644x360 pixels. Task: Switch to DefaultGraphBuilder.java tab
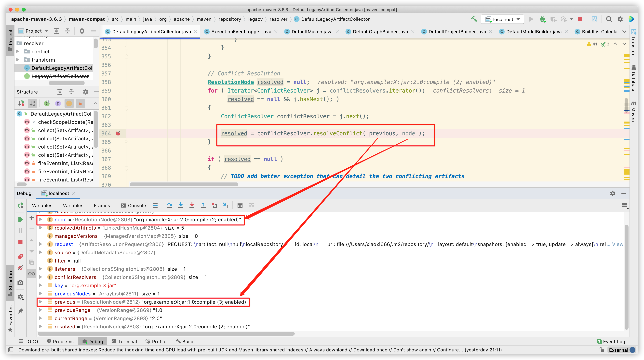click(380, 31)
